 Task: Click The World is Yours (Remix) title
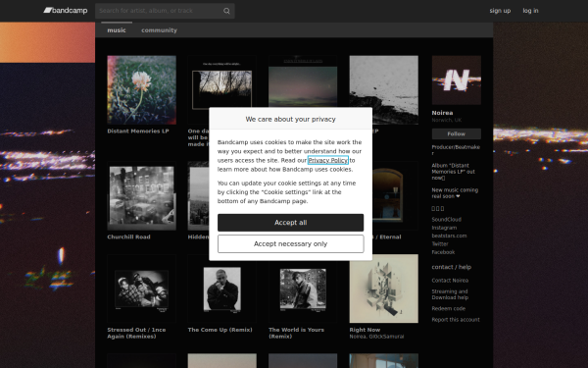tap(296, 333)
